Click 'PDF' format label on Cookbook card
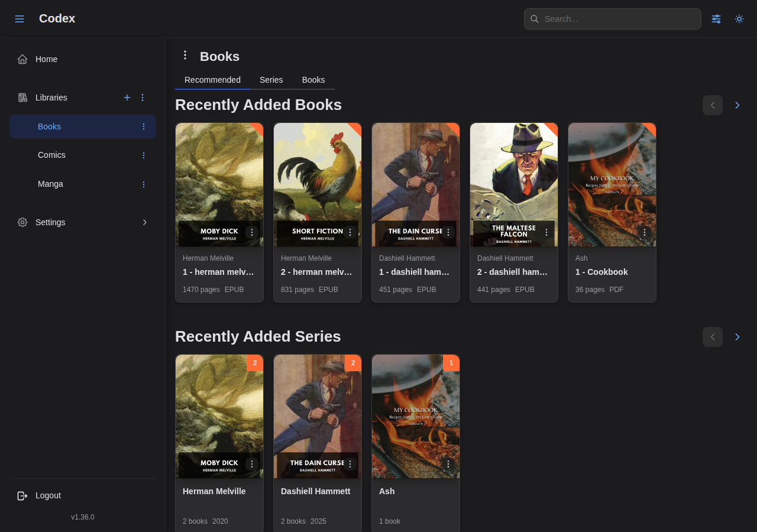 [616, 290]
